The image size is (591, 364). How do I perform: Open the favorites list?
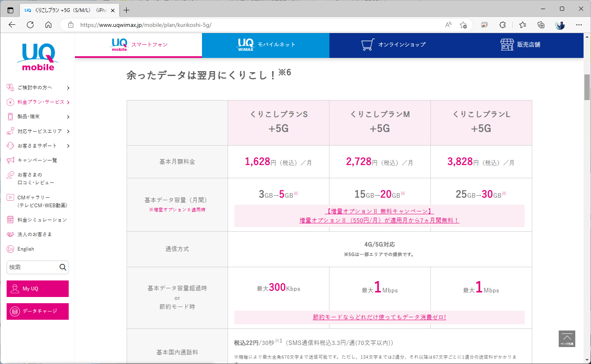coord(523,25)
